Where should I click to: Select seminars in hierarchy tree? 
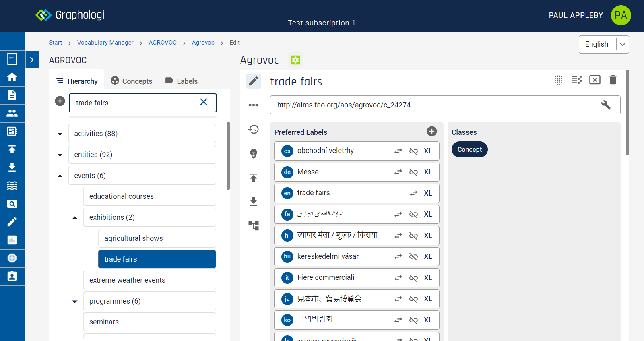tap(150, 322)
